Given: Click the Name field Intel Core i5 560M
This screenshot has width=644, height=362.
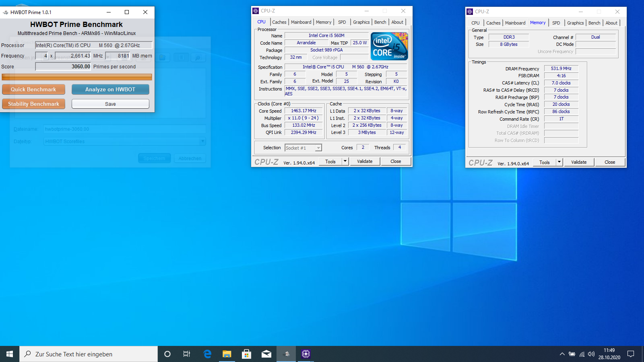Looking at the screenshot, I should [326, 35].
